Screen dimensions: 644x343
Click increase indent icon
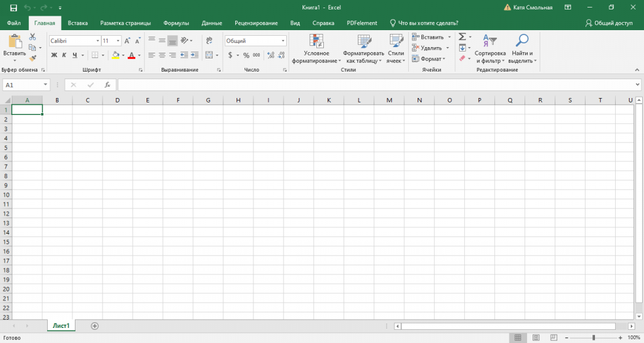(195, 55)
